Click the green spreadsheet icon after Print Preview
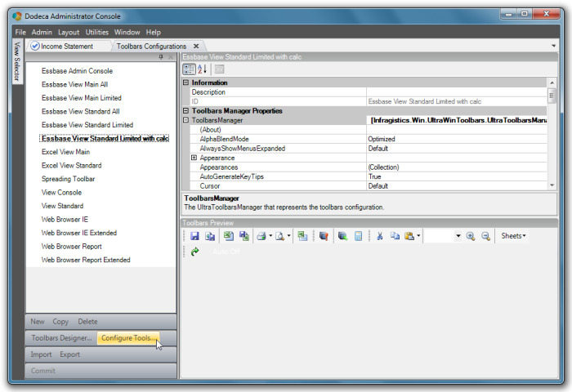Viewport: 572px width, 392px height. [302, 236]
